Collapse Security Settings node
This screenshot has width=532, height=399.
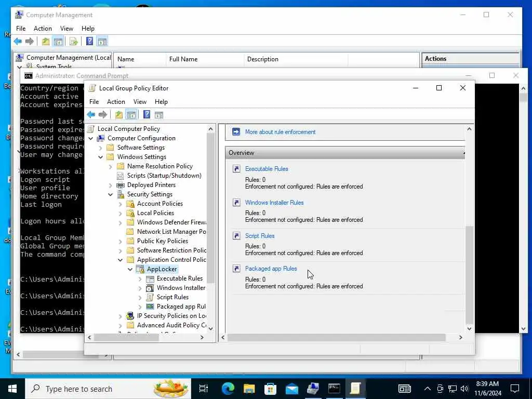pyautogui.click(x=111, y=194)
